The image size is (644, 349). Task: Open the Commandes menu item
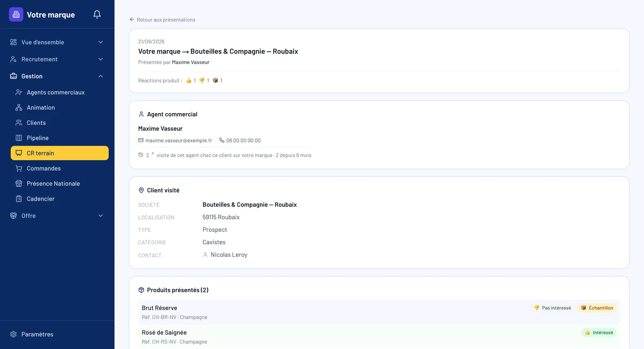click(60, 168)
